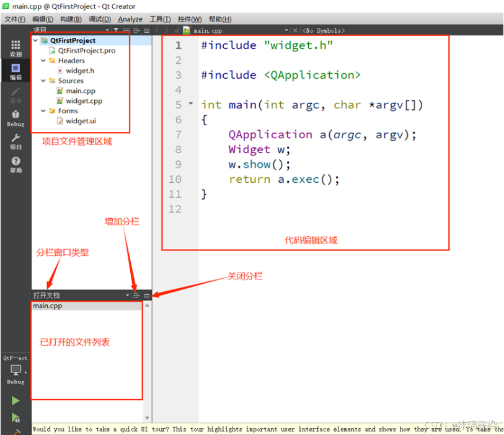Open the 欢迎 (Welcome) mode
Screen dimensions: 504x435
coord(15,48)
